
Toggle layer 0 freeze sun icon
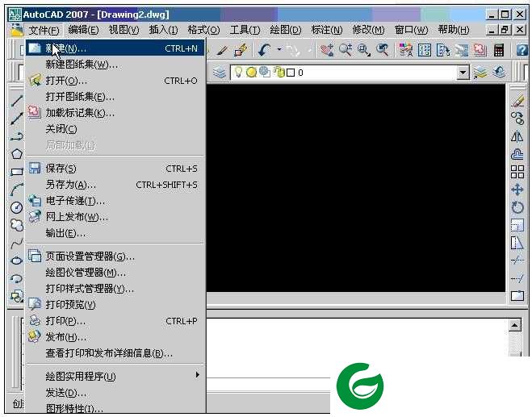251,73
